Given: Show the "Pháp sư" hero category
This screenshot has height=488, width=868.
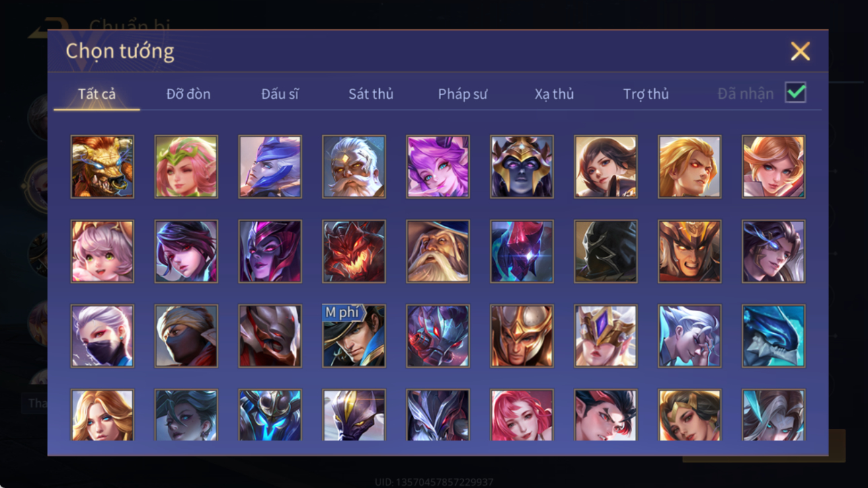Looking at the screenshot, I should pyautogui.click(x=463, y=94).
